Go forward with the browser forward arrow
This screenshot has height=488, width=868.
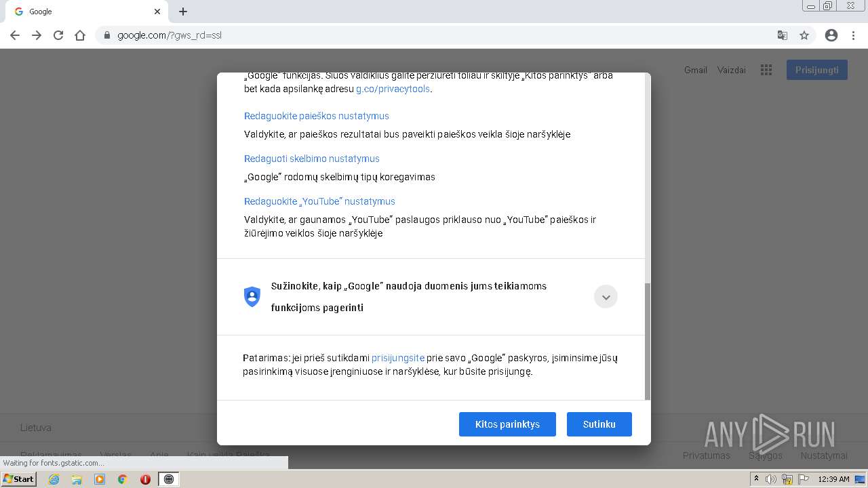pos(37,35)
